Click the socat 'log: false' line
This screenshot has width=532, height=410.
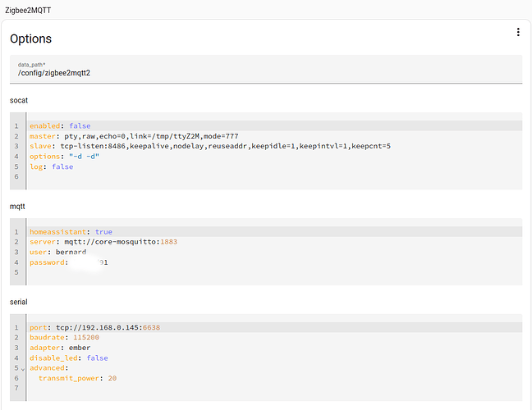coord(51,166)
